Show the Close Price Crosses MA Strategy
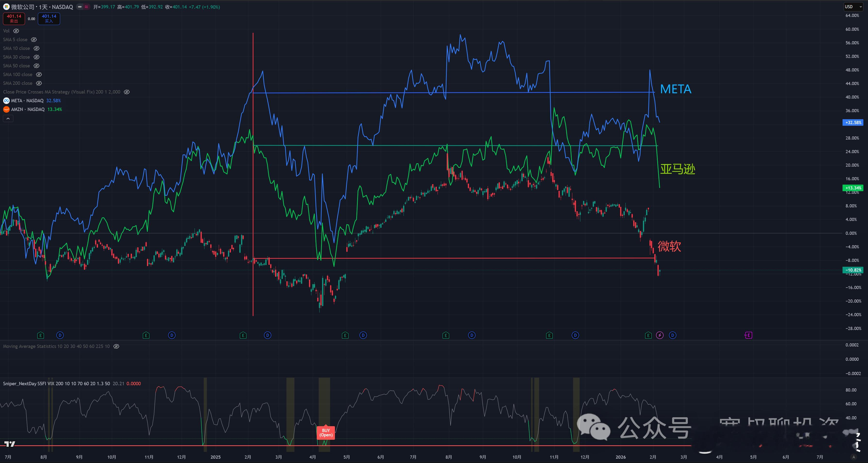 pyautogui.click(x=127, y=92)
